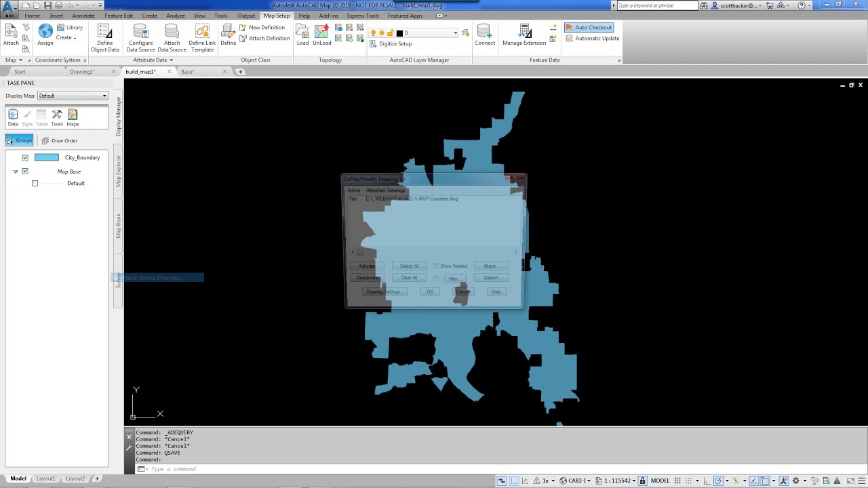868x488 pixels.
Task: Click the annotation scale lock icon in status bar
Action: point(643,481)
